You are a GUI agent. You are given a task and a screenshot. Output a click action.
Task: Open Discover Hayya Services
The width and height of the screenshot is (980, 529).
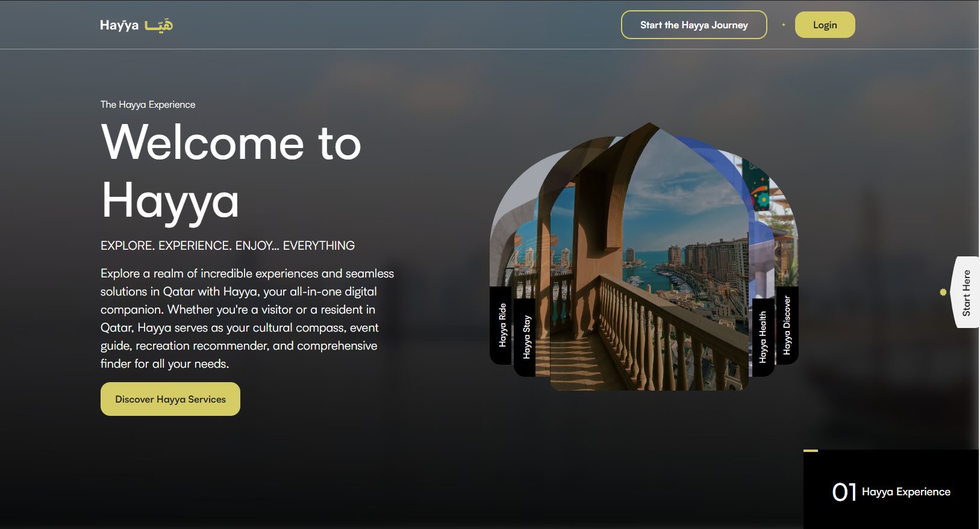coord(170,399)
